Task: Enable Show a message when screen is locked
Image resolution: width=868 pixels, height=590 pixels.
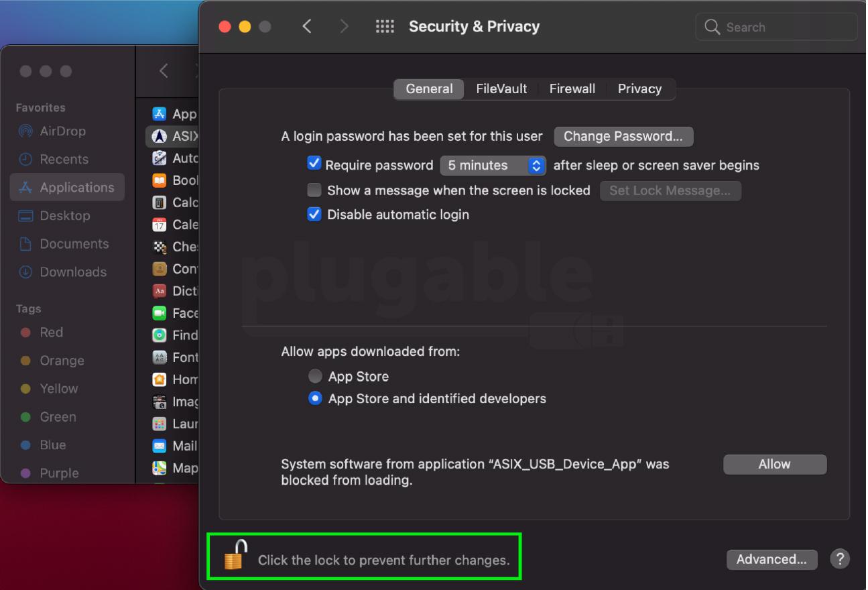Action: [314, 190]
